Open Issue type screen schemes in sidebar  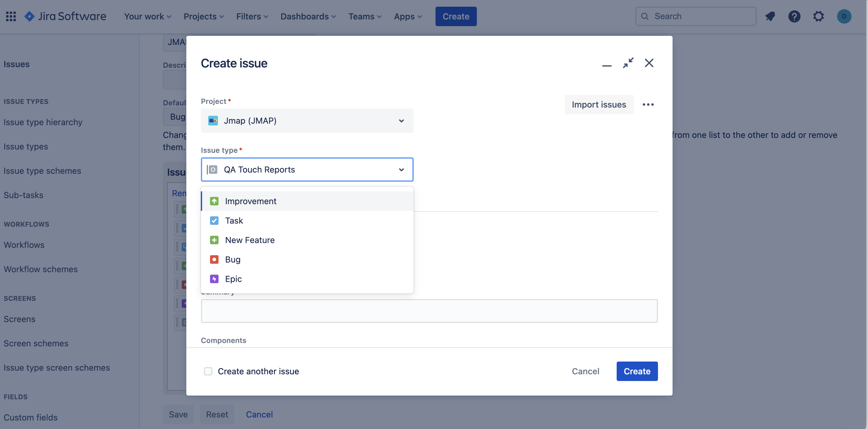[57, 367]
